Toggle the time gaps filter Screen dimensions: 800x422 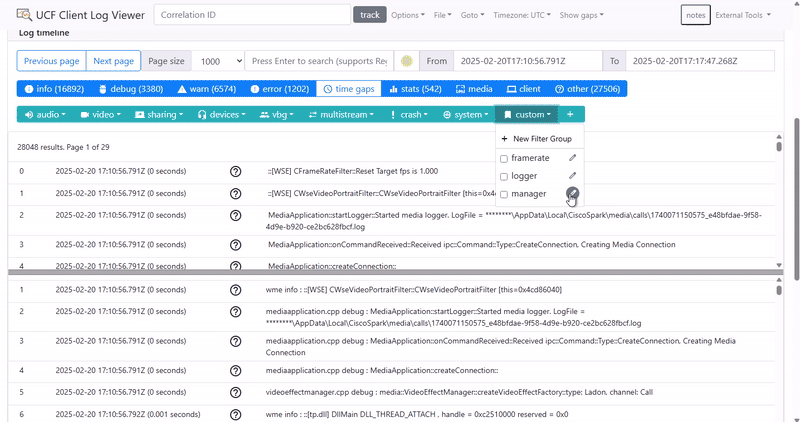click(x=349, y=89)
